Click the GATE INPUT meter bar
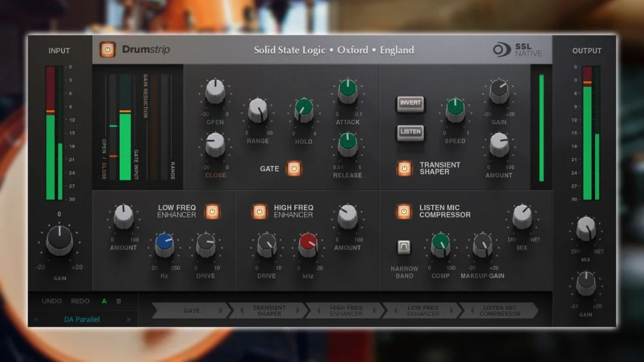The width and height of the screenshot is (644, 362). (x=126, y=128)
